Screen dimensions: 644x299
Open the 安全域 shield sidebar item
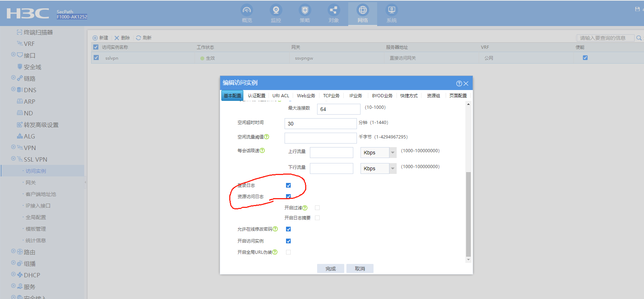[29, 67]
